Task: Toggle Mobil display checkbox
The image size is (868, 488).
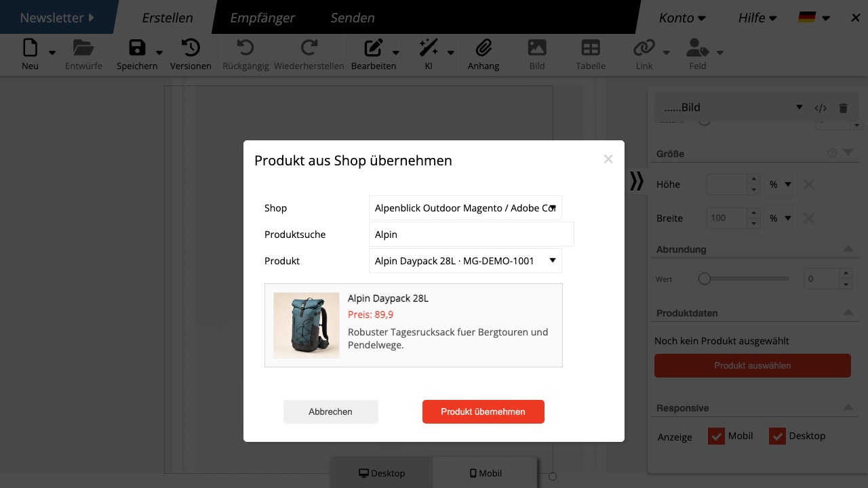Action: tap(716, 436)
